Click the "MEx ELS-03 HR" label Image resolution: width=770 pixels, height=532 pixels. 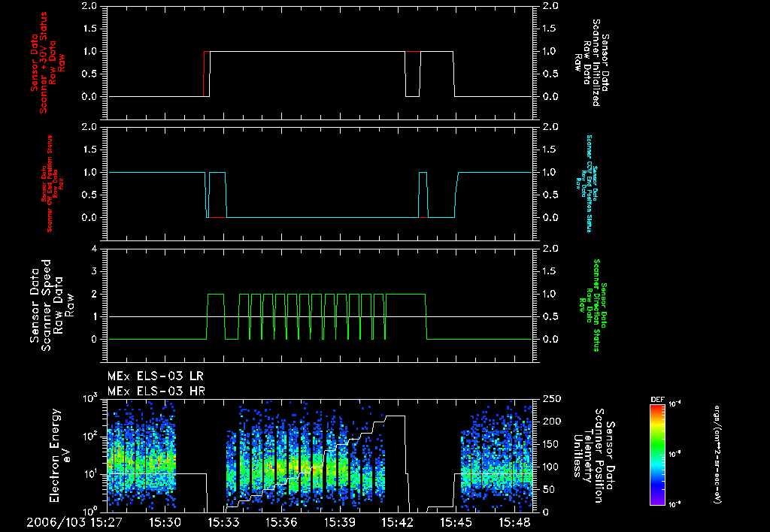[156, 391]
